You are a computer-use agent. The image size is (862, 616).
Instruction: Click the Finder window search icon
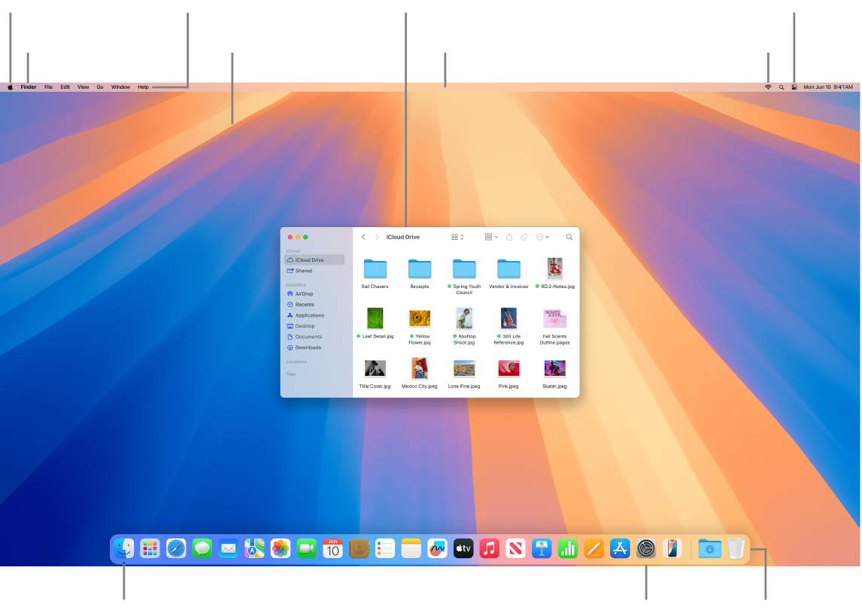pos(569,237)
